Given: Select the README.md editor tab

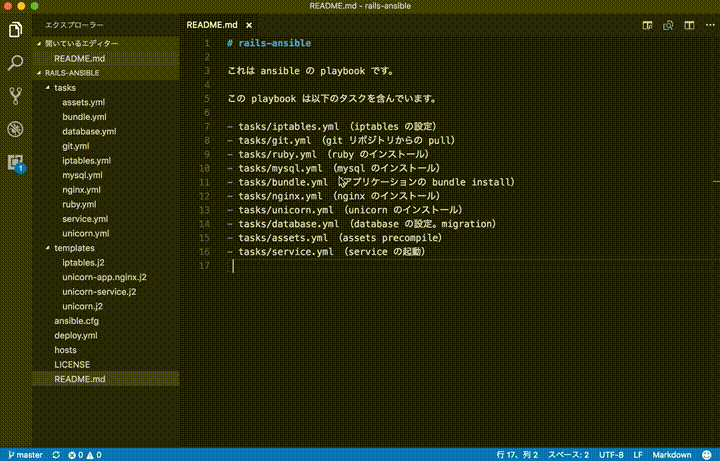Looking at the screenshot, I should 212,25.
